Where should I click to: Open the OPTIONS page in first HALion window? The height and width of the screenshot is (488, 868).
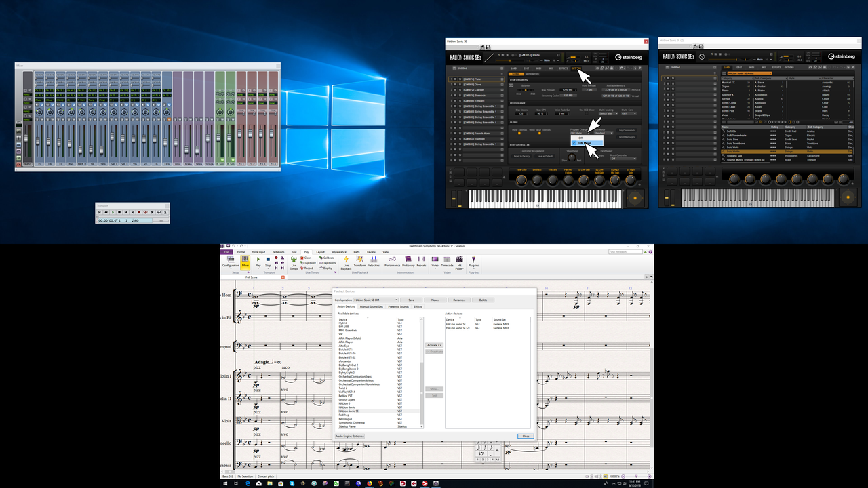coord(576,68)
